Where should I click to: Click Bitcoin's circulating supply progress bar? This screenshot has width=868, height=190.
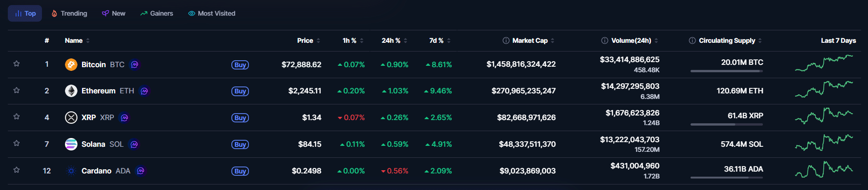point(726,71)
